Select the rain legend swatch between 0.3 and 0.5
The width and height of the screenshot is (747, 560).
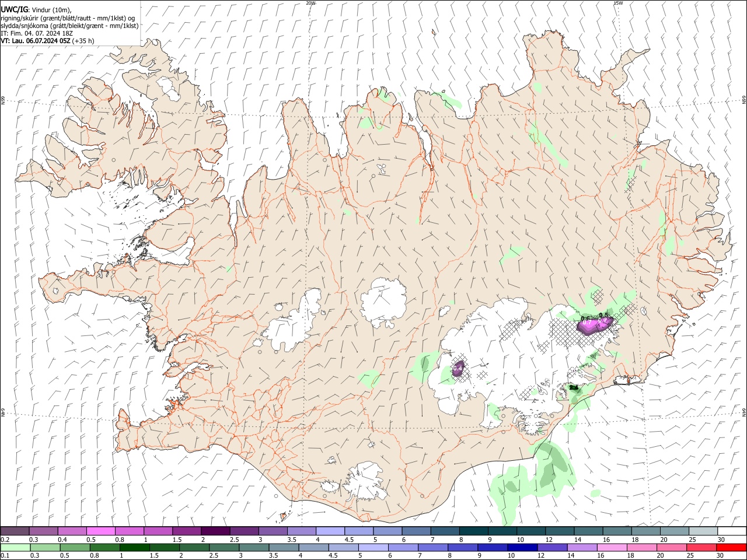pyautogui.click(x=46, y=547)
